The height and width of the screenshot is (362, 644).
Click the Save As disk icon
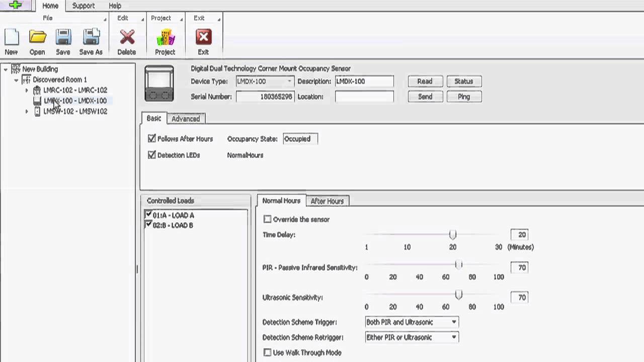91,37
